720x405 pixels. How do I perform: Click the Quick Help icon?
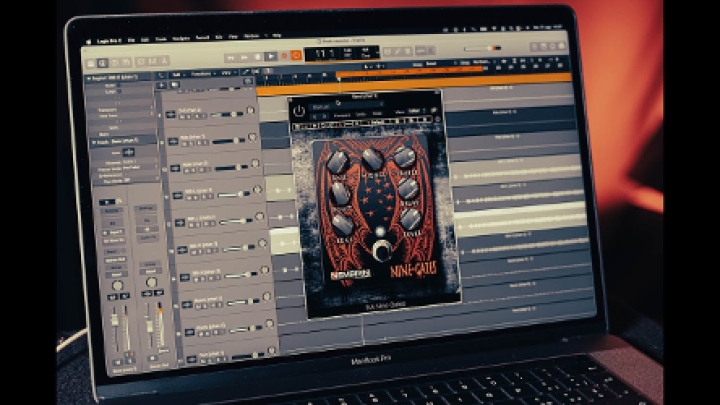coord(115,62)
